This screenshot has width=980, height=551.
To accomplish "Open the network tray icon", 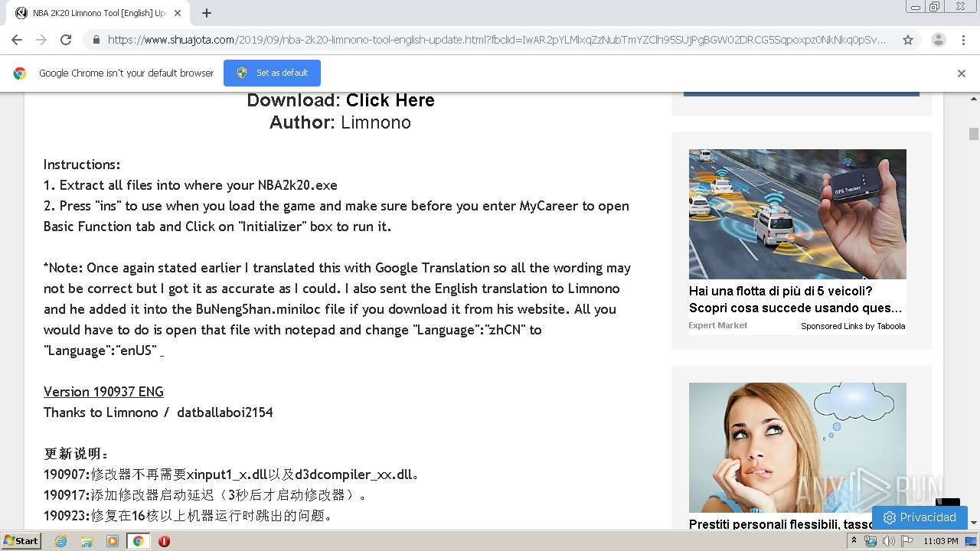I will tap(871, 541).
